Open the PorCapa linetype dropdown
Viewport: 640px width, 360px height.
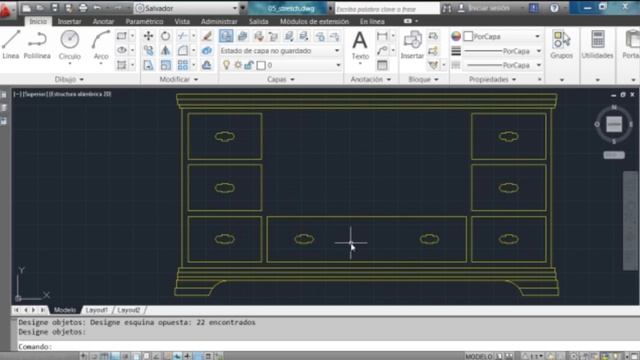click(x=538, y=65)
